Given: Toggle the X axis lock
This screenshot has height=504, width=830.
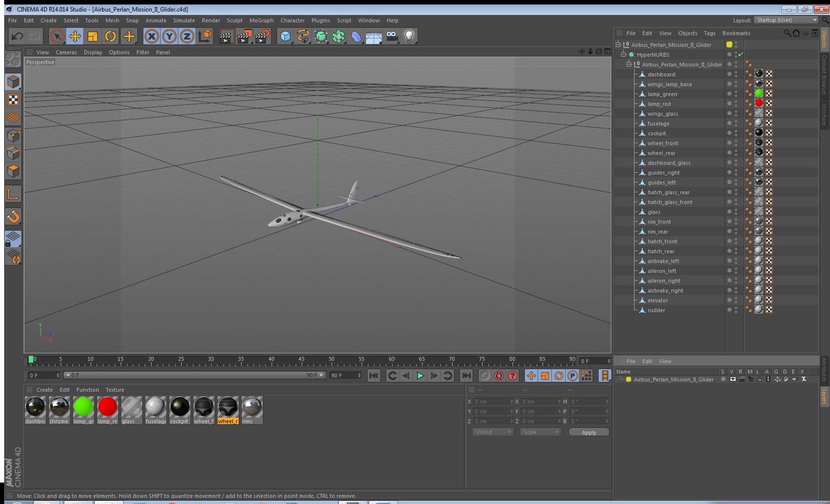Looking at the screenshot, I should [x=151, y=36].
